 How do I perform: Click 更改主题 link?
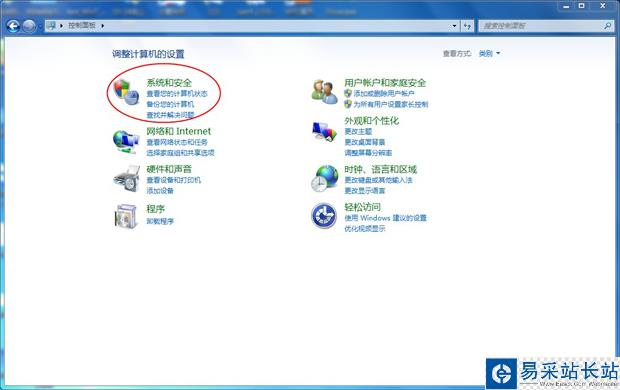pyautogui.click(x=358, y=131)
